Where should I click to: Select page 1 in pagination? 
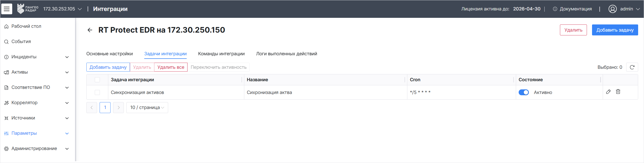coord(105,107)
